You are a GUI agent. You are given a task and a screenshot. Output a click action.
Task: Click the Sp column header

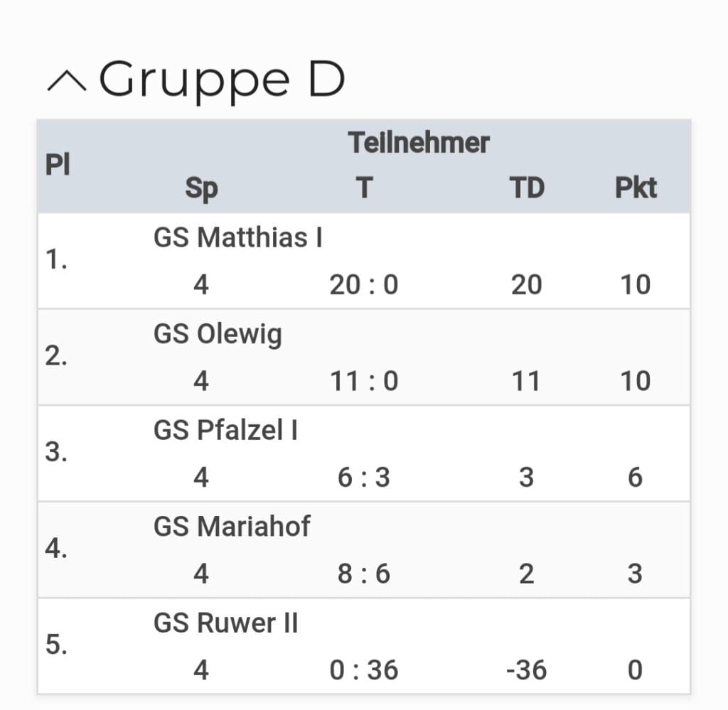(201, 188)
